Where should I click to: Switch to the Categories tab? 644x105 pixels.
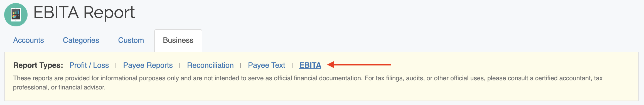point(81,40)
